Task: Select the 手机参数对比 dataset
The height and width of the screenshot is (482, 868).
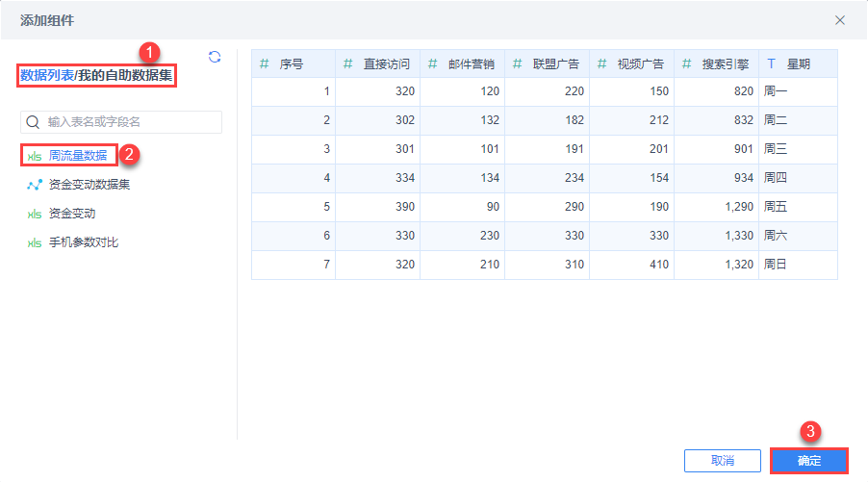Action: click(84, 242)
